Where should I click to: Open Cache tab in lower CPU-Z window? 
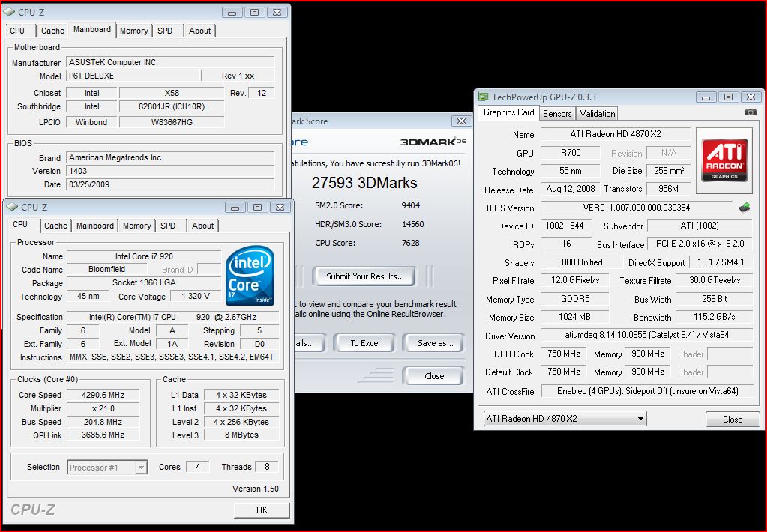[x=55, y=226]
